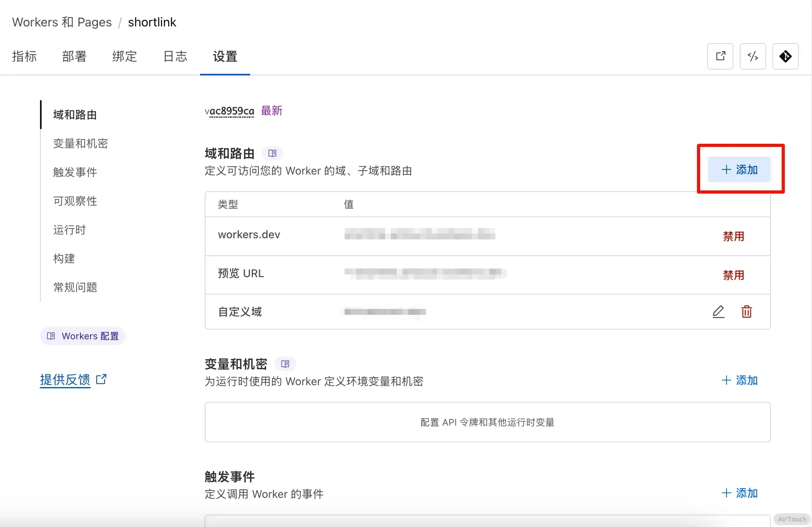Disable the workers.dev route
The image size is (812, 527).
[733, 236]
